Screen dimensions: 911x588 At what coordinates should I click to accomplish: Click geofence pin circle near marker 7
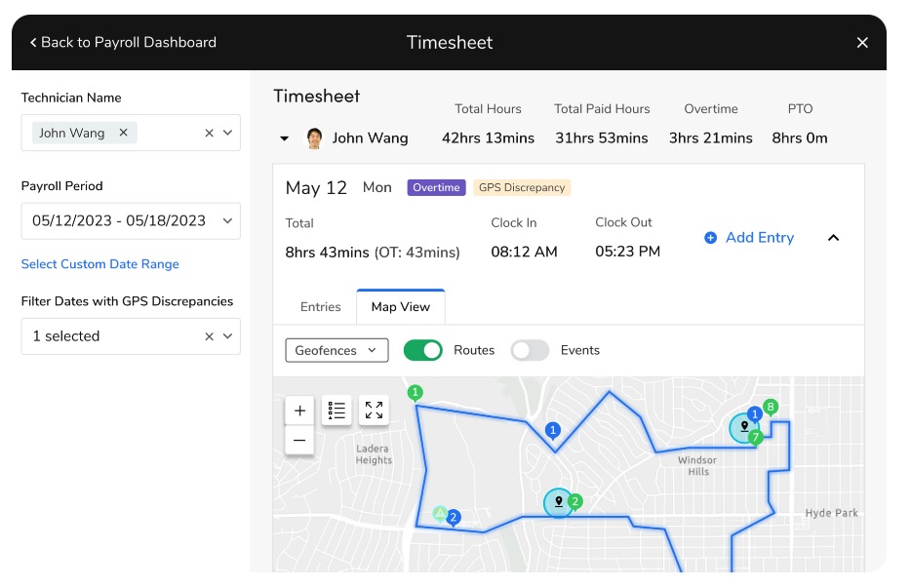(743, 428)
